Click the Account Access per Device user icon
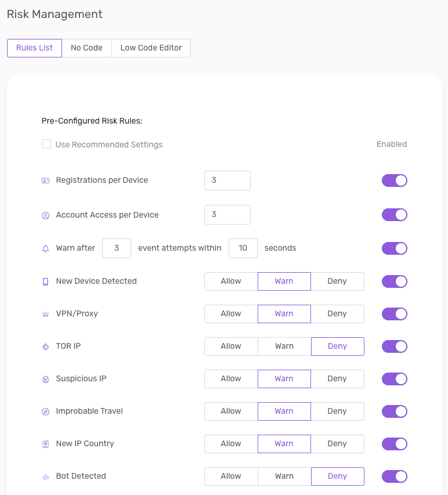 click(45, 215)
